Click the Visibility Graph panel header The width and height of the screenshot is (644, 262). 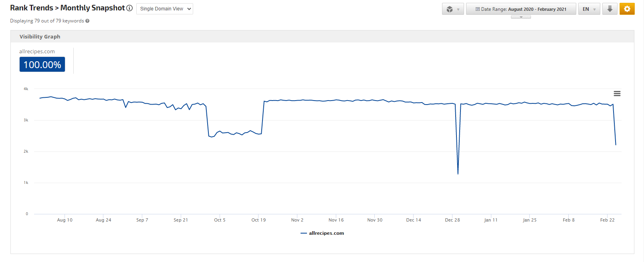40,36
